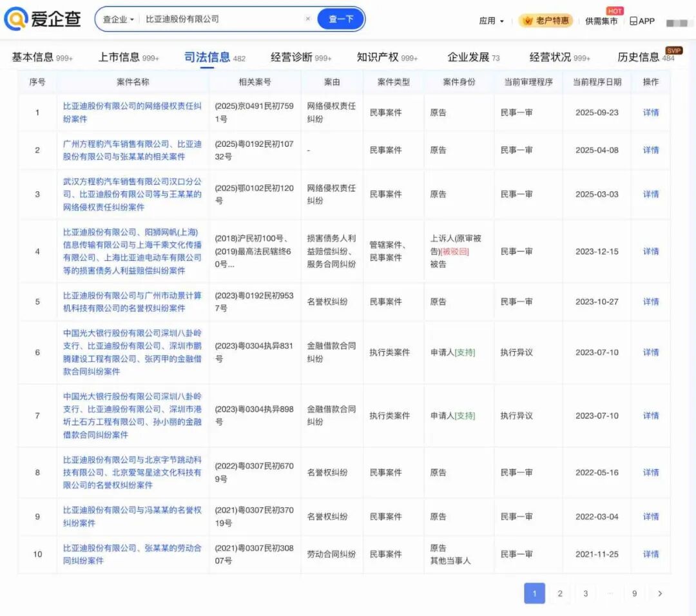Click the 案件名称 column header
Viewport: 696px width, 616px height.
[x=133, y=82]
